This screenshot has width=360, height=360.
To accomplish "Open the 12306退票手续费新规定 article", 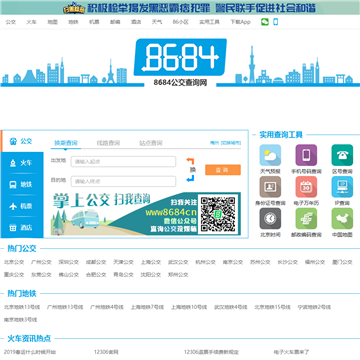I will (x=211, y=352).
